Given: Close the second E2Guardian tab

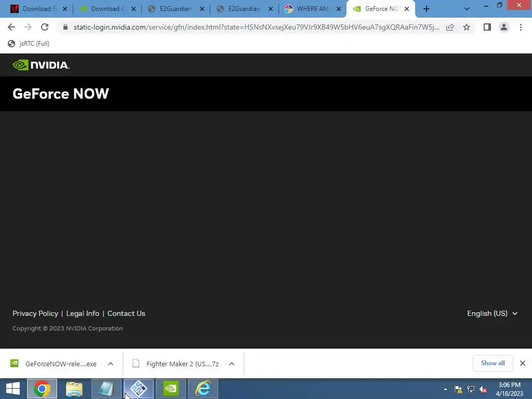Looking at the screenshot, I should [x=270, y=9].
